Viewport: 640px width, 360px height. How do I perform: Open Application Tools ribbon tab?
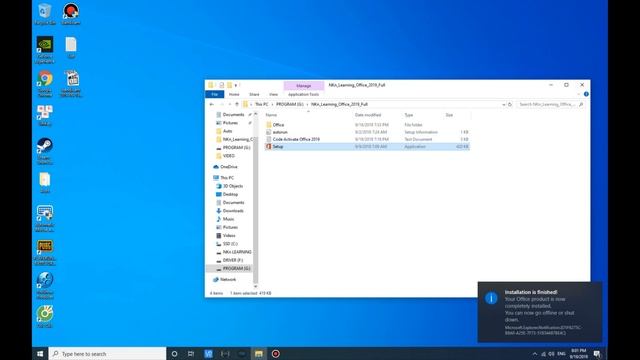[x=304, y=94]
